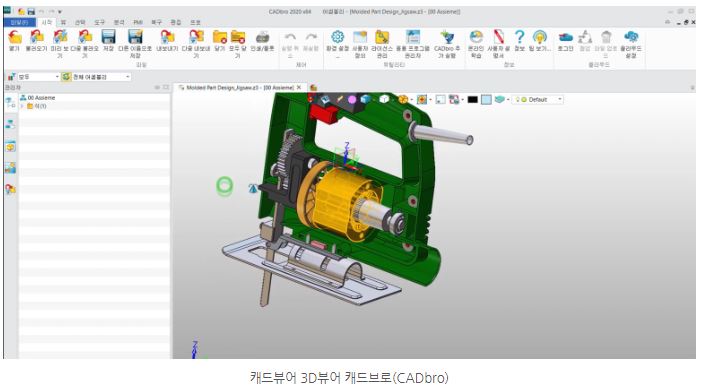Click the Login (로그인) cloud icon
Screen dimensions: 703x391
(x=565, y=37)
